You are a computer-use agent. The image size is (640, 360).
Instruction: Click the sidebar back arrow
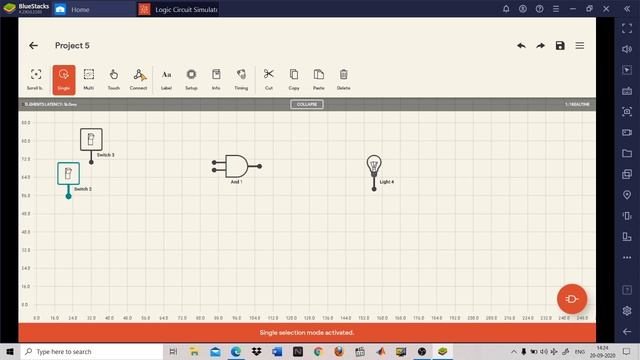click(x=627, y=331)
